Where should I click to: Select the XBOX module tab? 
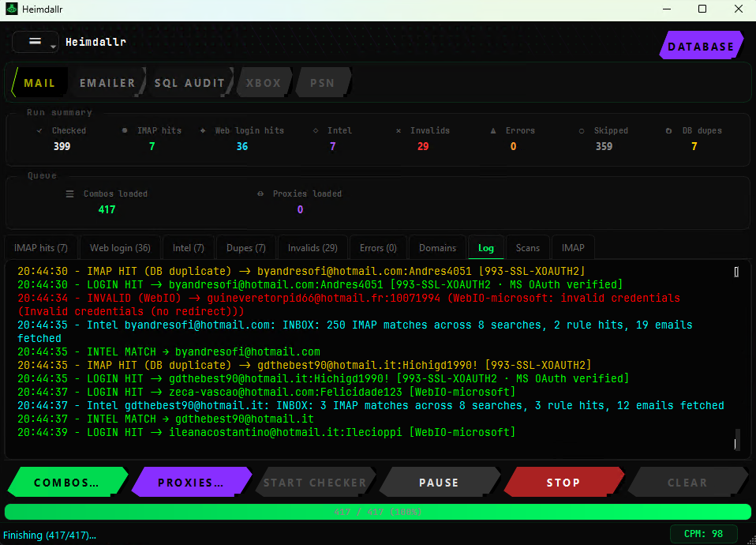[264, 83]
